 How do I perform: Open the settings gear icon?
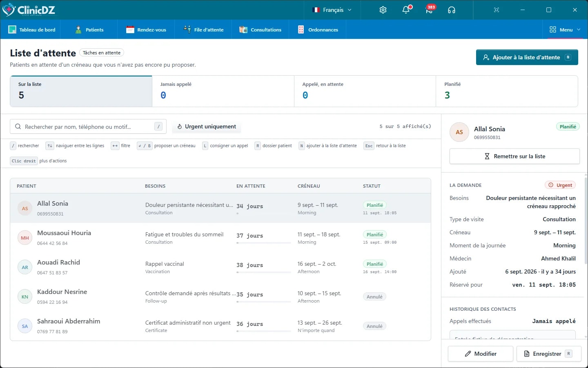click(383, 10)
